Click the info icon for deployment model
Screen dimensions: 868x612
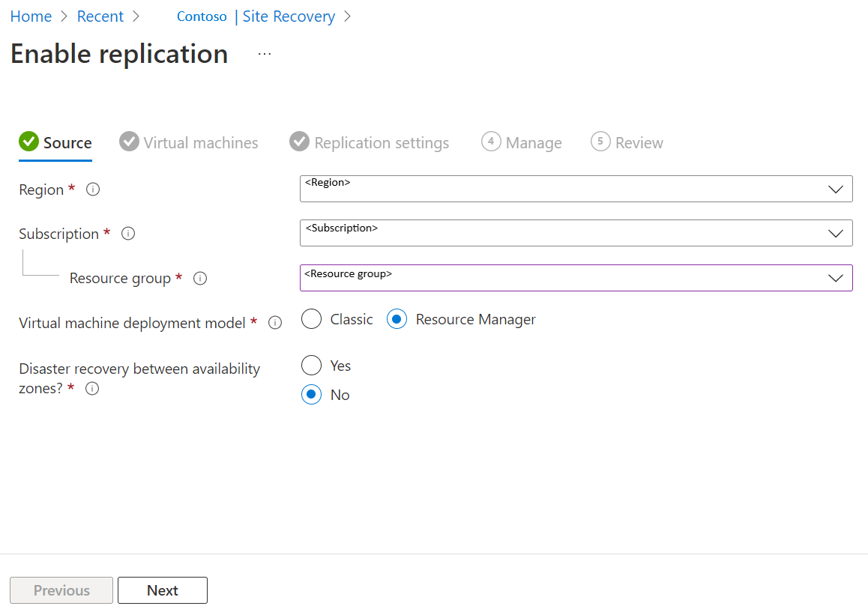(275, 322)
